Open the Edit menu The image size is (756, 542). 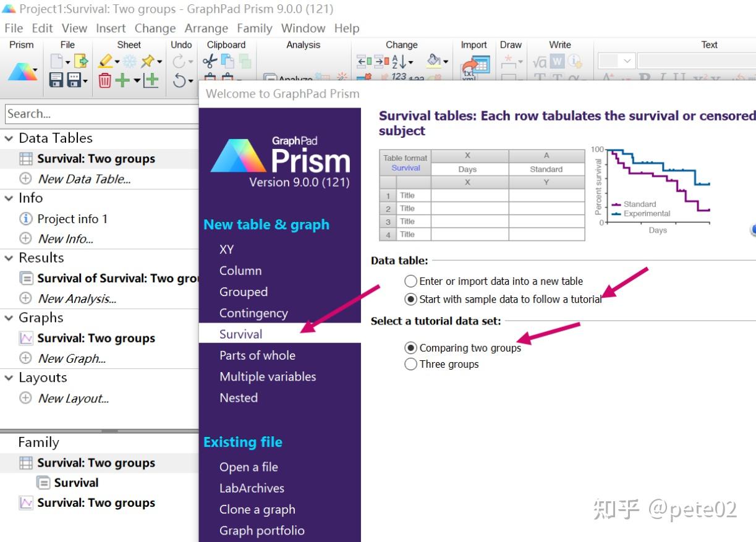pos(43,28)
